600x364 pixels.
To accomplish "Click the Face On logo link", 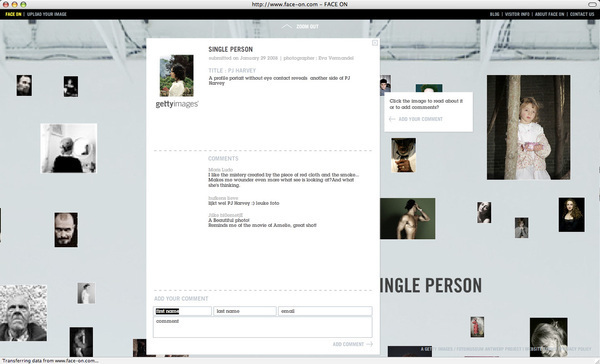I will (13, 14).
